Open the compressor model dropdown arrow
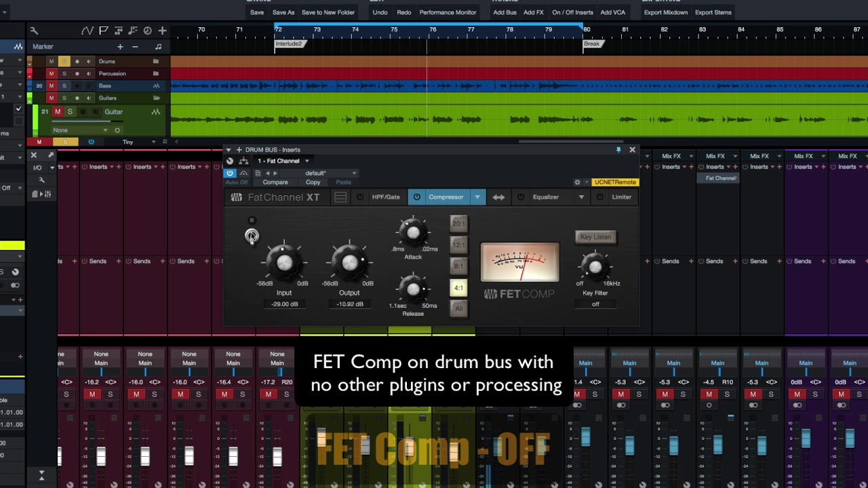The width and height of the screenshot is (868, 488). (477, 197)
